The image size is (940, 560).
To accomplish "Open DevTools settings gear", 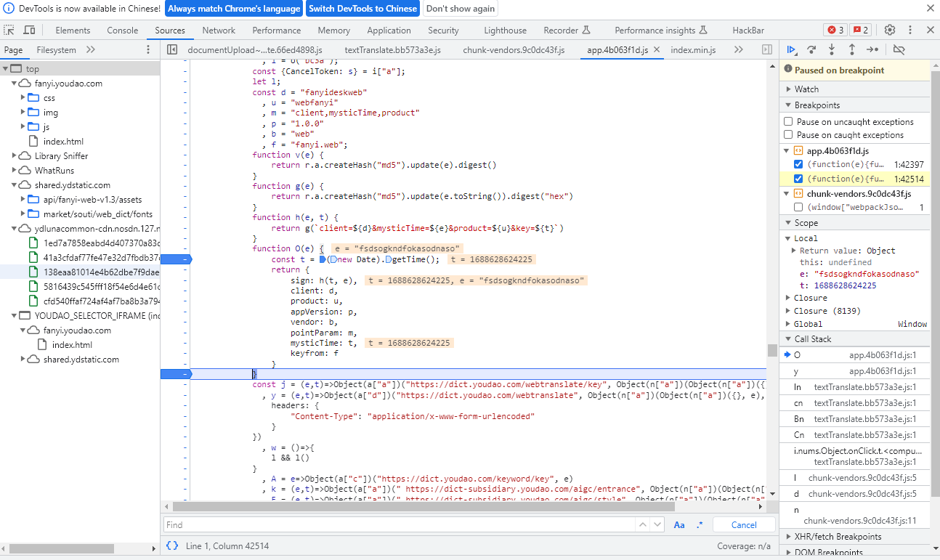I will click(x=890, y=30).
